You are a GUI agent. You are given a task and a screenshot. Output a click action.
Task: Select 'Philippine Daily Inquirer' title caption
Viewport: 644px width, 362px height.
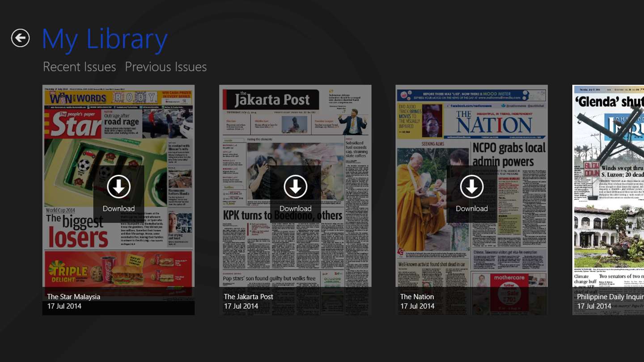click(610, 297)
